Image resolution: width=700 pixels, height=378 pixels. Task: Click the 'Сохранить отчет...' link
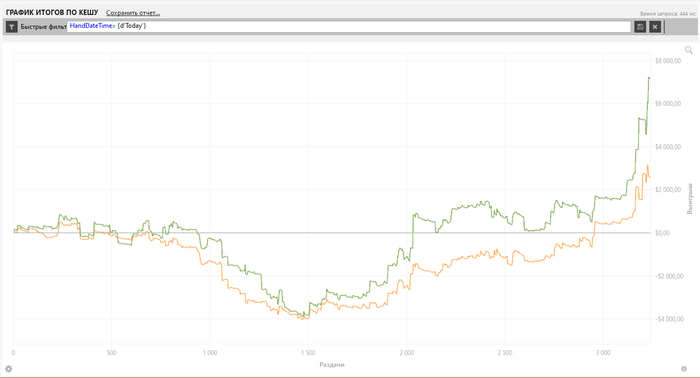tap(133, 13)
